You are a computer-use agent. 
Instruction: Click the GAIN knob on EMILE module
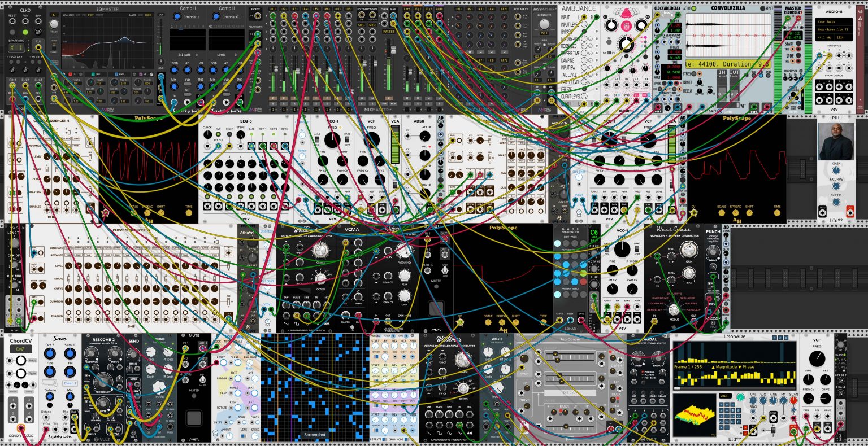tap(836, 170)
